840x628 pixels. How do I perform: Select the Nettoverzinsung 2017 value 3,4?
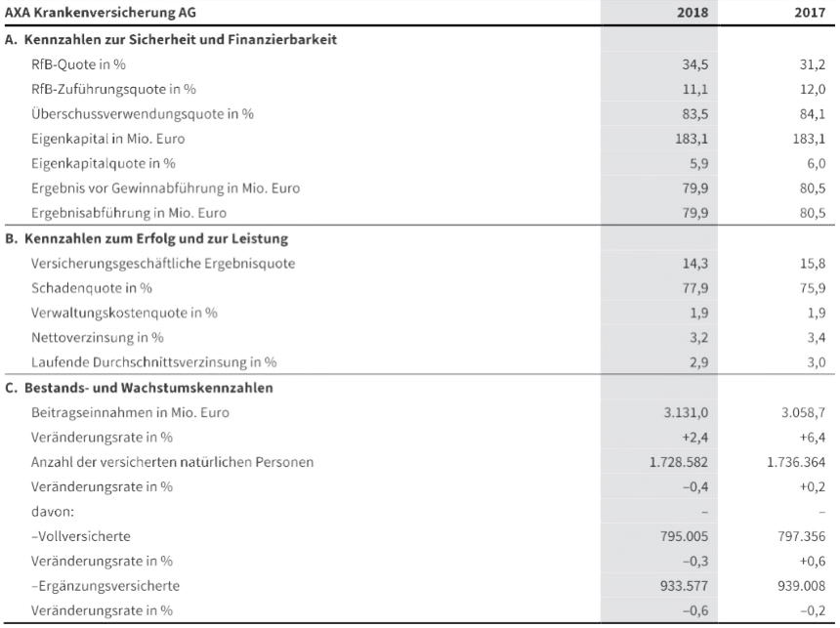(816, 338)
